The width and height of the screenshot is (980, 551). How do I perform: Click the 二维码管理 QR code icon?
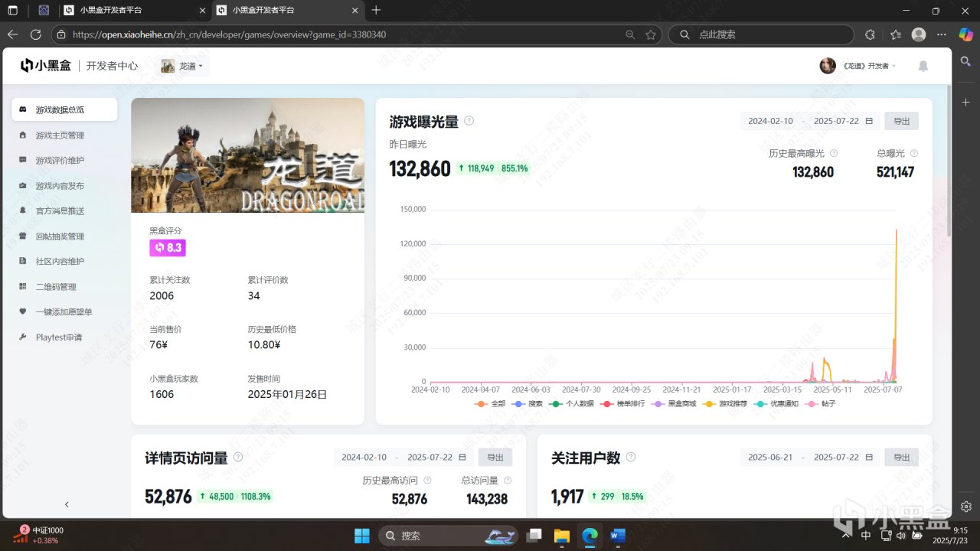pyautogui.click(x=23, y=286)
